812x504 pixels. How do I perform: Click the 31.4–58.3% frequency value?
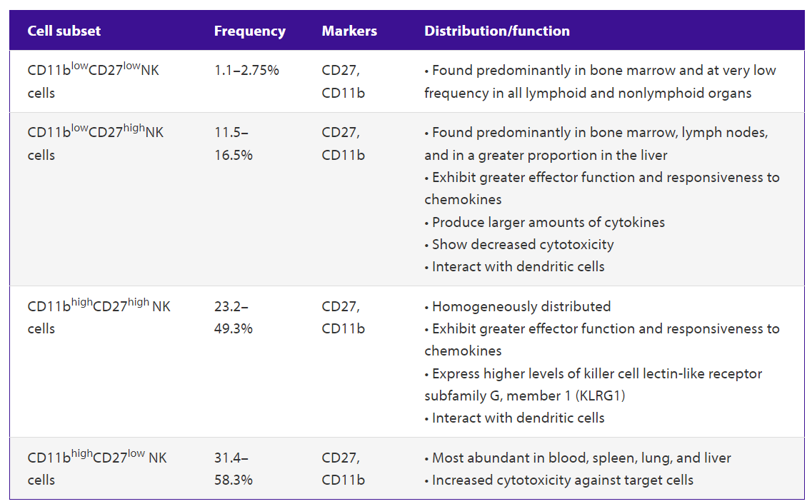pyautogui.click(x=234, y=468)
